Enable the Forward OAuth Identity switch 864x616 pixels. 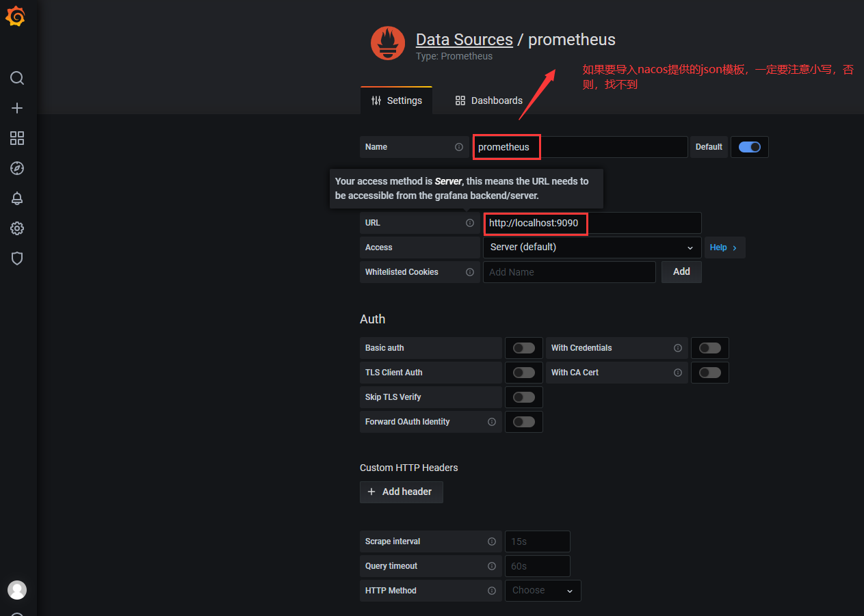pos(524,422)
